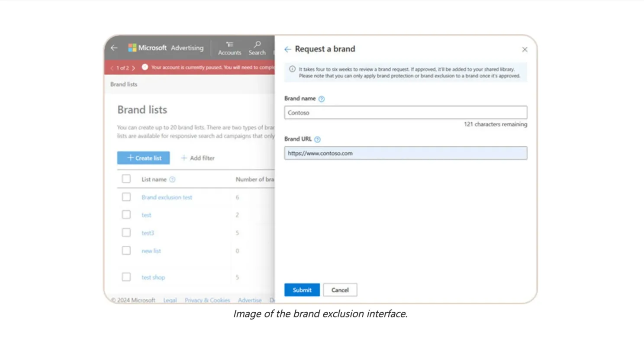The height and width of the screenshot is (359, 644).
Task: Click the Number of brands column header
Action: [255, 179]
